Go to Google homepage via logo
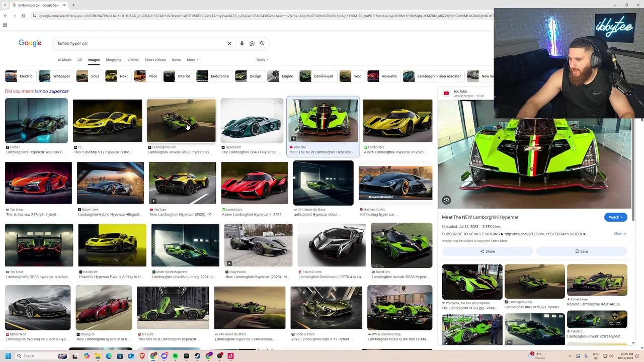Image resolution: width=644 pixels, height=362 pixels. [30, 43]
